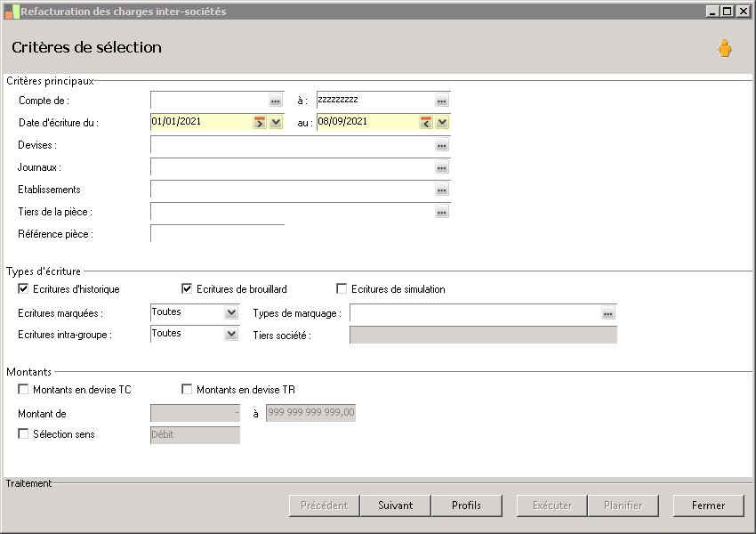Open 'Types de marquage' ellipsis lookup
The width and height of the screenshot is (756, 534).
(608, 313)
